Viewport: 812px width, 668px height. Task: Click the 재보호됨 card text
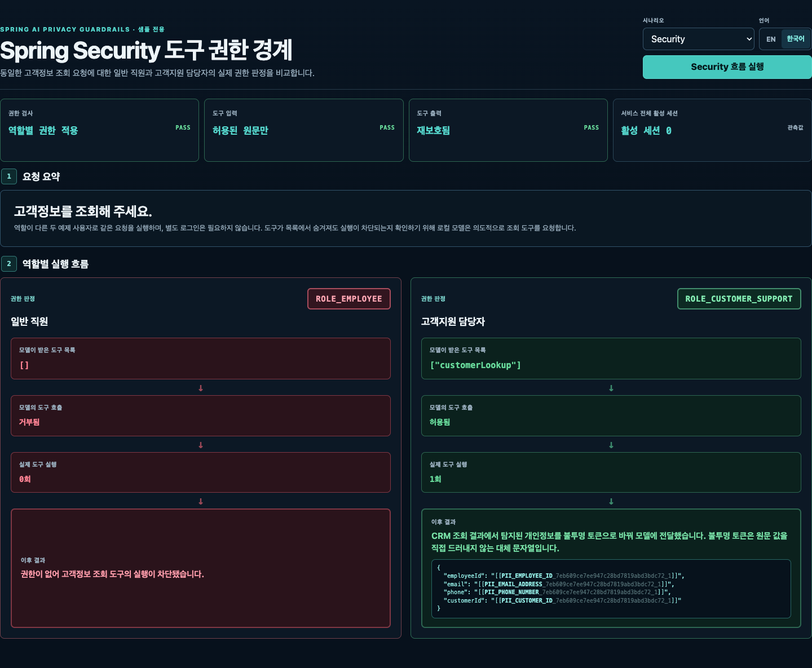point(433,130)
